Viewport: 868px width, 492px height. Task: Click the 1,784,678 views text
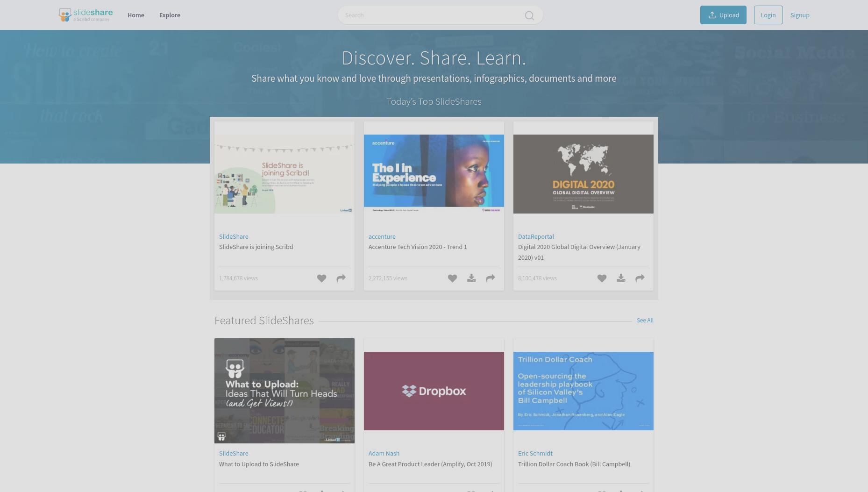tap(238, 278)
